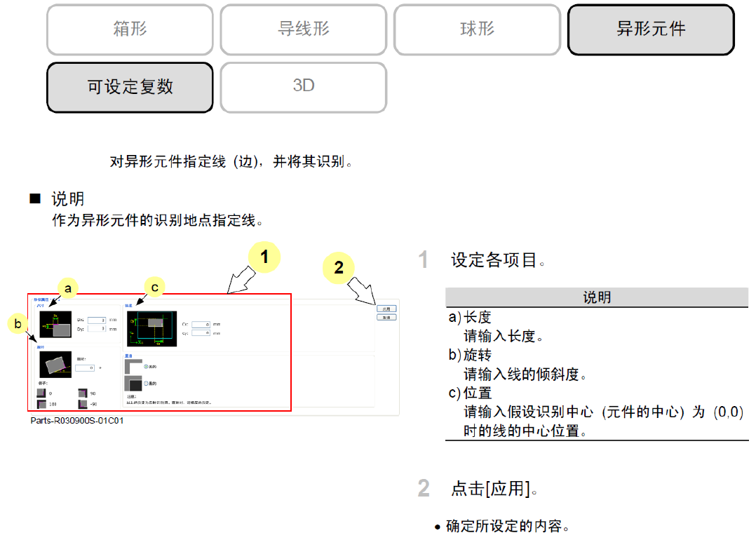Click the 180 degree rotation example icon

pyautogui.click(x=41, y=404)
